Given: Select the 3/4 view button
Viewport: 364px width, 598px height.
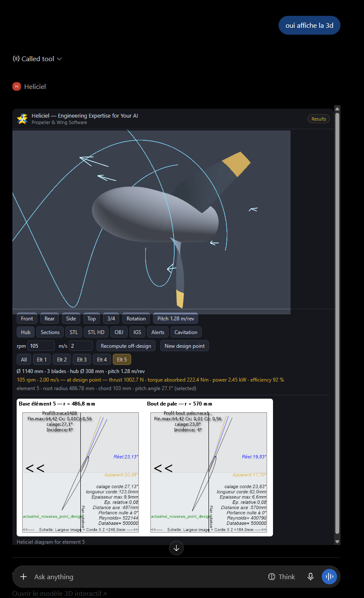Looking at the screenshot, I should (111, 319).
